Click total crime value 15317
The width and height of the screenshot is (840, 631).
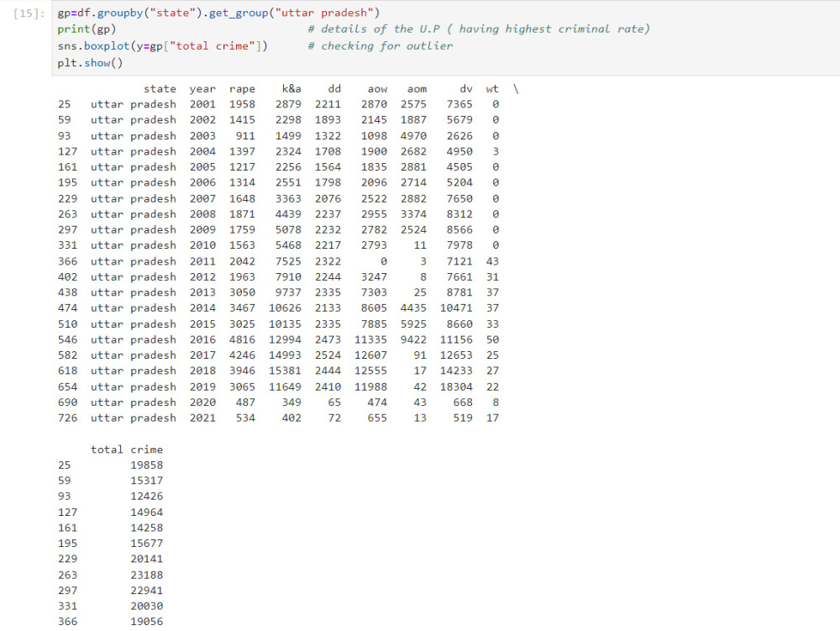[146, 481]
